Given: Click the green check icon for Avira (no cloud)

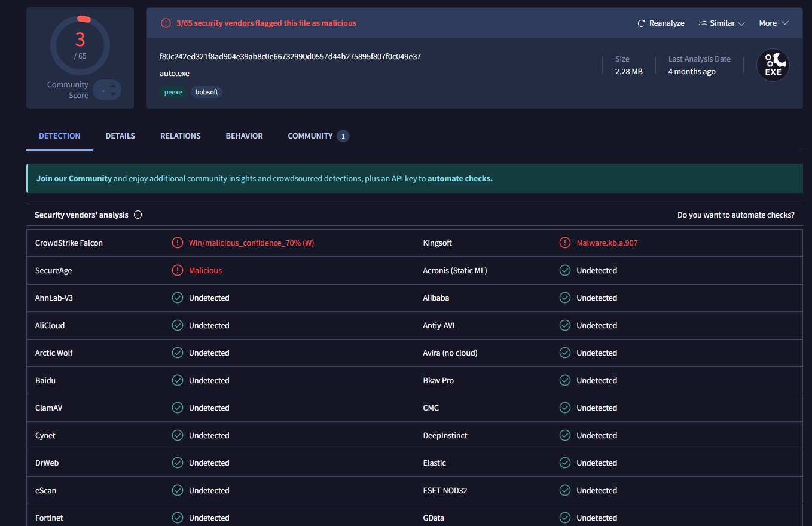Looking at the screenshot, I should tap(565, 353).
